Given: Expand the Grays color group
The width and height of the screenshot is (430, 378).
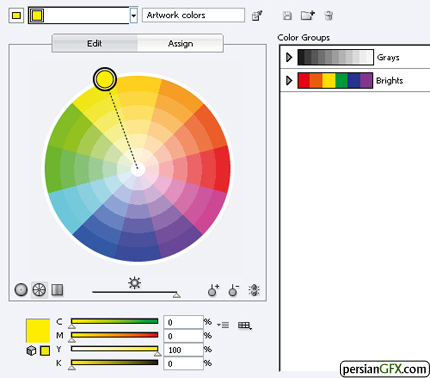Looking at the screenshot, I should [x=289, y=57].
